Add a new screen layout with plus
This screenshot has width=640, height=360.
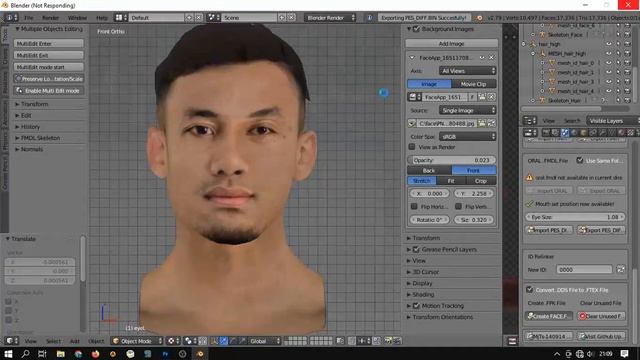coord(189,18)
